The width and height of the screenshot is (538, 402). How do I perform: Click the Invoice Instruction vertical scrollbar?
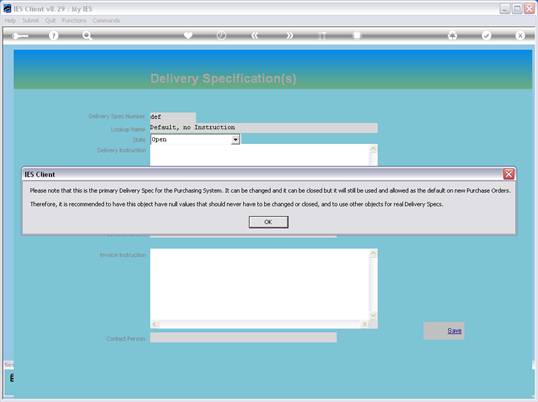click(373, 285)
